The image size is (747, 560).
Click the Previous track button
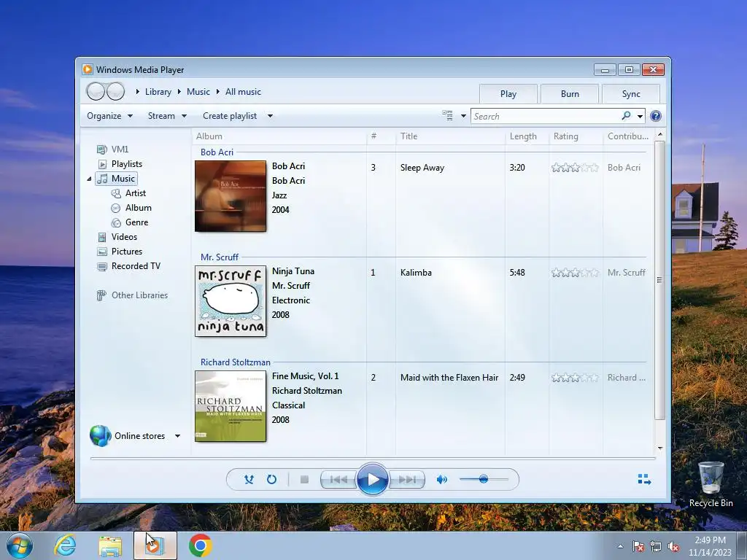point(338,480)
